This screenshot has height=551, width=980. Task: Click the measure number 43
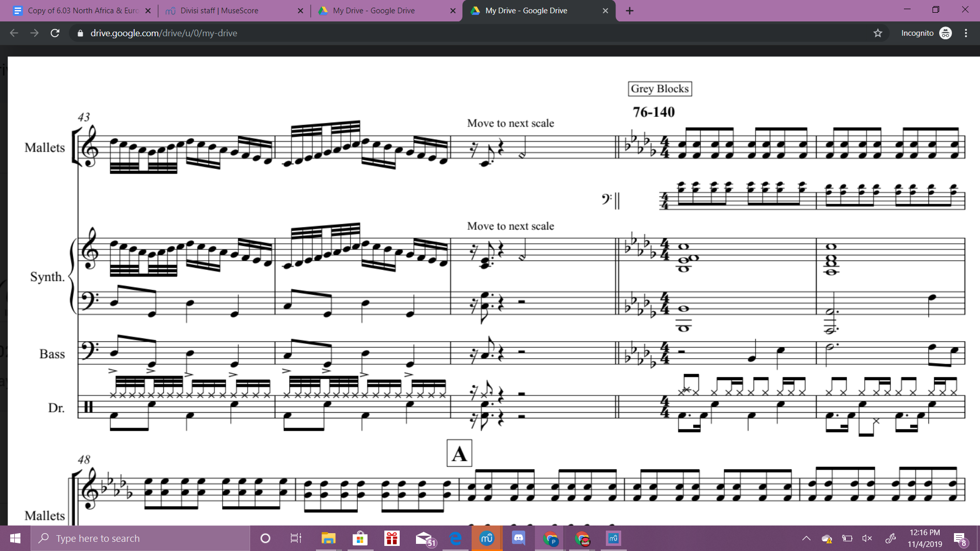tap(84, 117)
